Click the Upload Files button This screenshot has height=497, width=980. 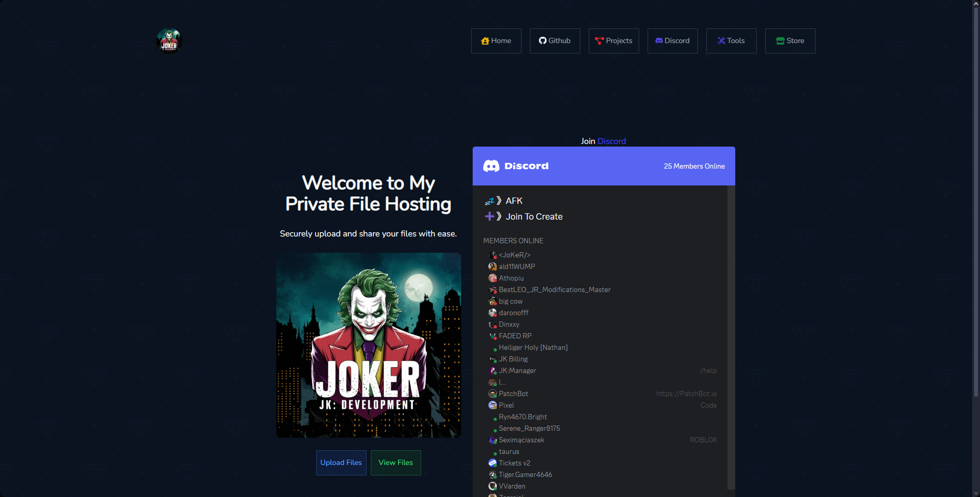341,463
